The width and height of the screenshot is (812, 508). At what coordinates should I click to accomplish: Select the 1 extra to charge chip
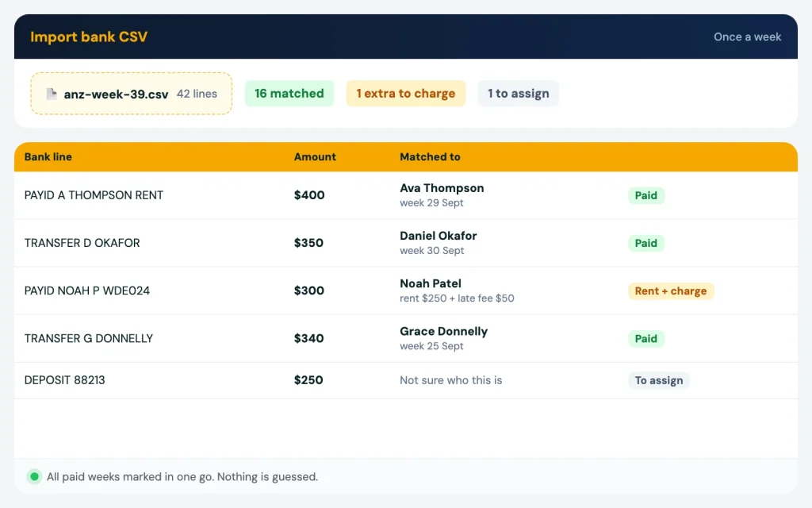406,94
